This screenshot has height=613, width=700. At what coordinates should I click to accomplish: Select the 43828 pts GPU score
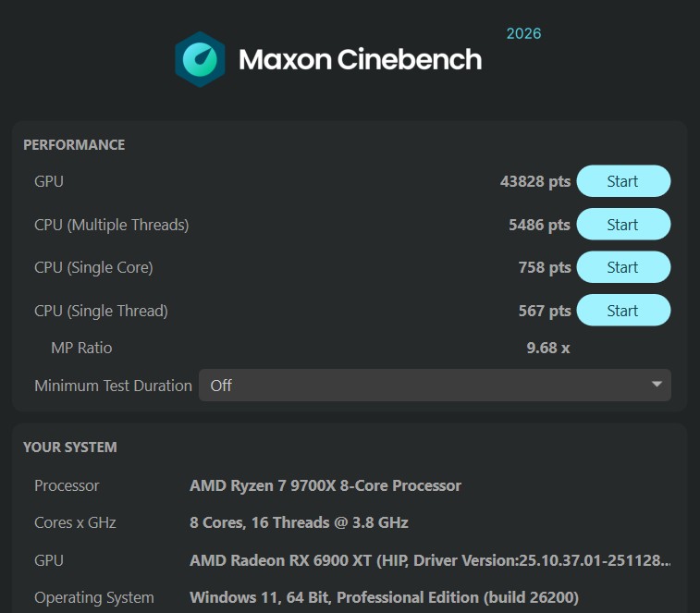click(535, 181)
